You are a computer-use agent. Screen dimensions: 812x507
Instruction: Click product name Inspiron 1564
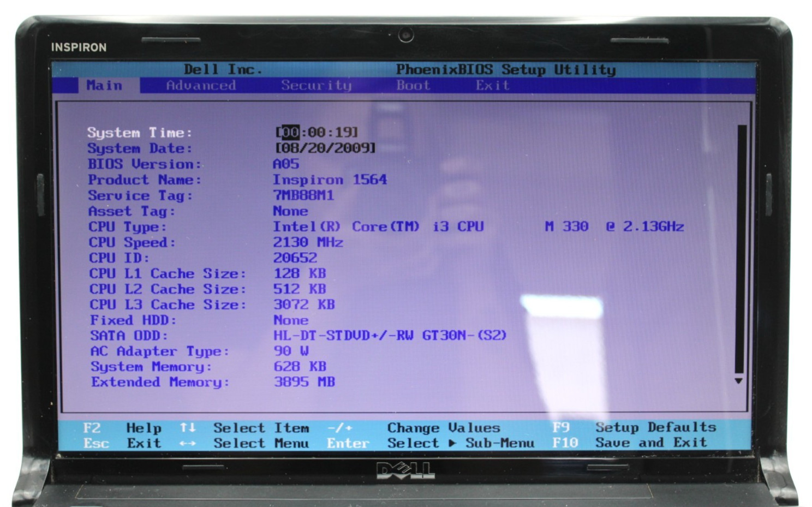(330, 180)
